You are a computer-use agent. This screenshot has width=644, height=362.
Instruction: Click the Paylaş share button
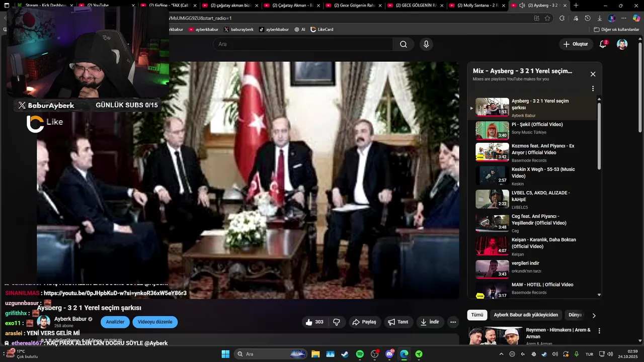tap(364, 322)
